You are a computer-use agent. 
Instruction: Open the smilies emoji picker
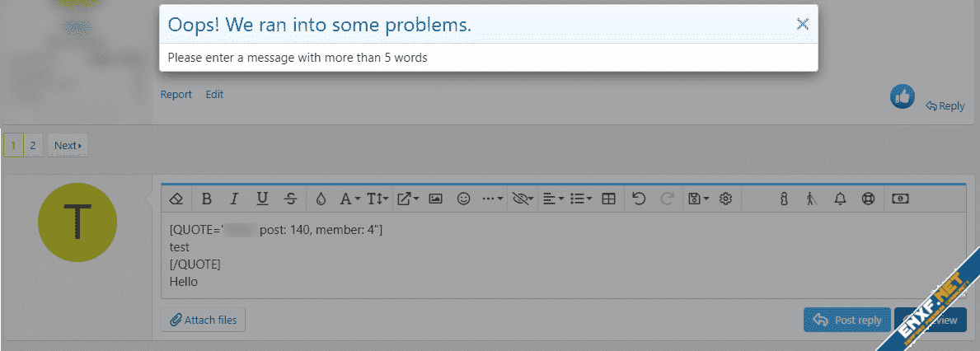coord(464,199)
